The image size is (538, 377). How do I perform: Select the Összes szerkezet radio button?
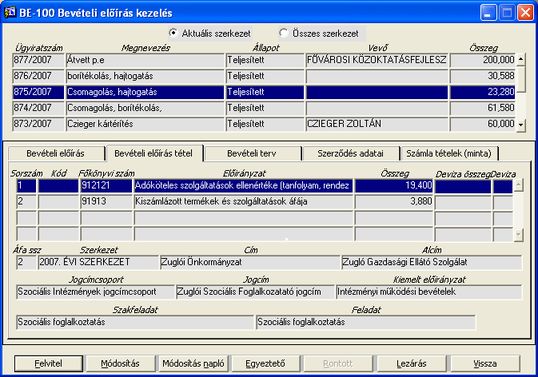point(283,33)
